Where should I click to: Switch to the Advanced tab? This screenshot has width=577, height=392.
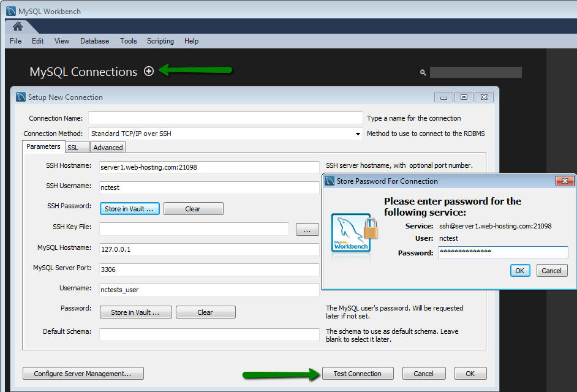tap(107, 147)
